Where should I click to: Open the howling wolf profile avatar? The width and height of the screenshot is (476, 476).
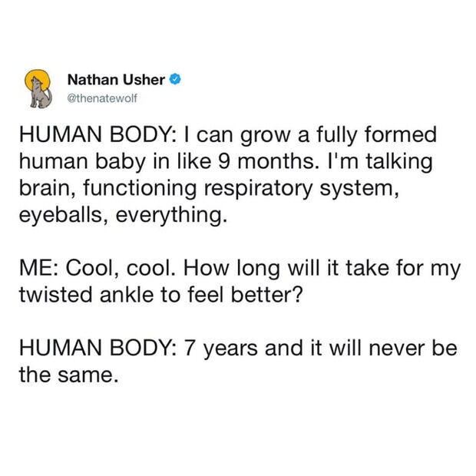point(39,88)
